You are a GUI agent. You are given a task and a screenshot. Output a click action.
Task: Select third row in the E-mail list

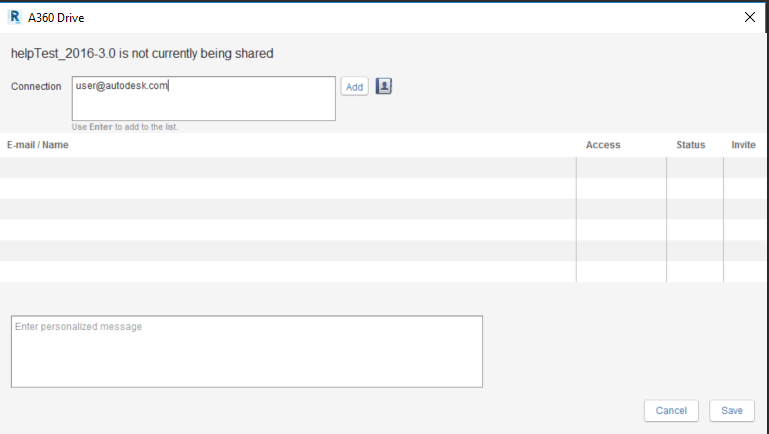click(x=288, y=209)
